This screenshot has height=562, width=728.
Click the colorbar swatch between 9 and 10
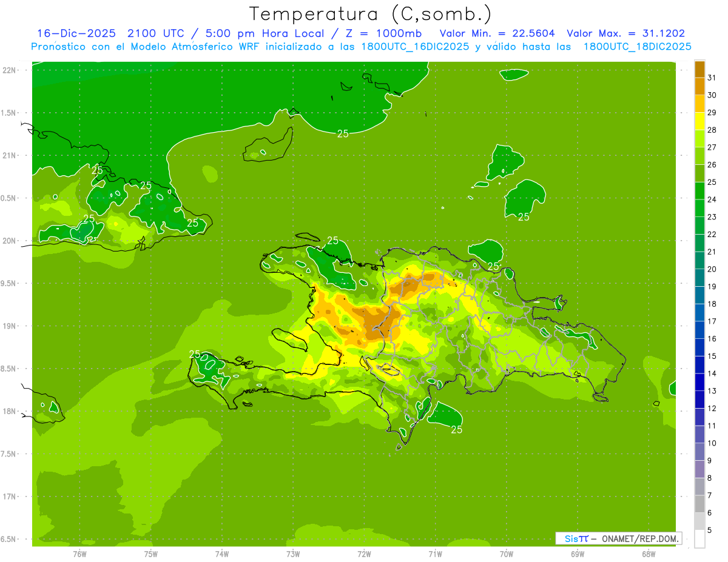tap(700, 452)
